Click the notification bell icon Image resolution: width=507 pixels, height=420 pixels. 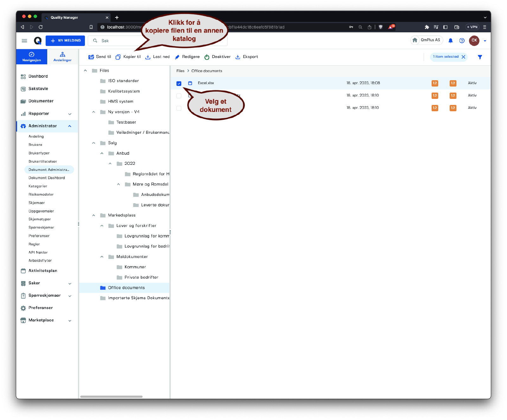[x=450, y=41]
